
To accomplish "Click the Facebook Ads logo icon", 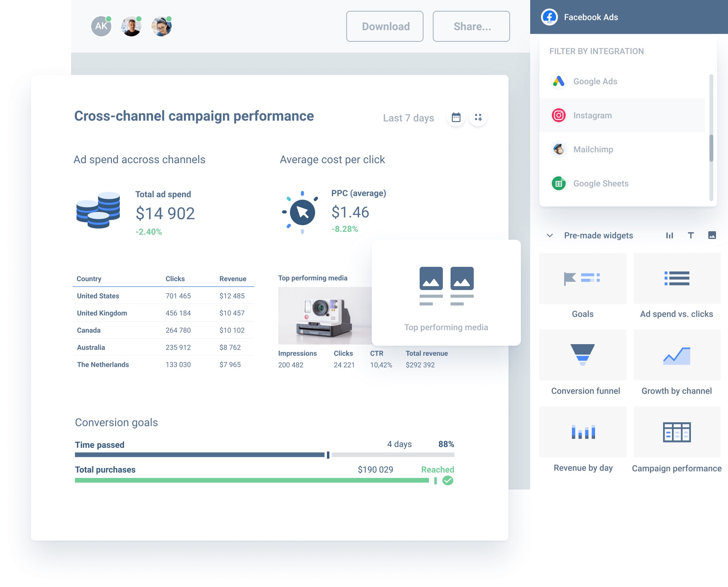I will tap(549, 17).
